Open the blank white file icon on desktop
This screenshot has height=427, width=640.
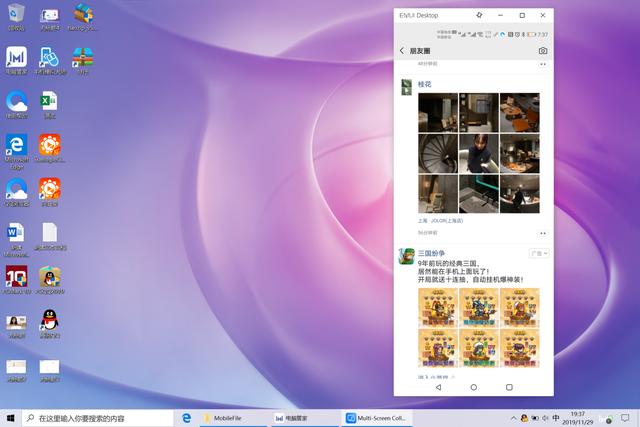coord(50,237)
